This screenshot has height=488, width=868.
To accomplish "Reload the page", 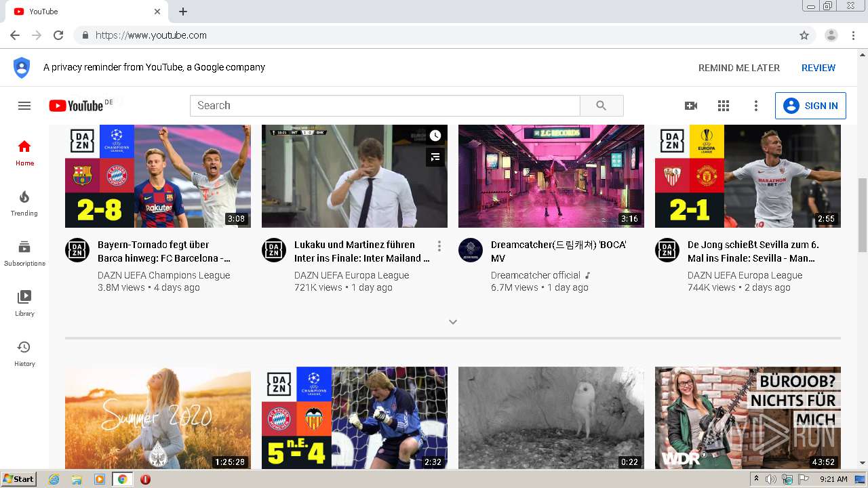I will 58,35.
